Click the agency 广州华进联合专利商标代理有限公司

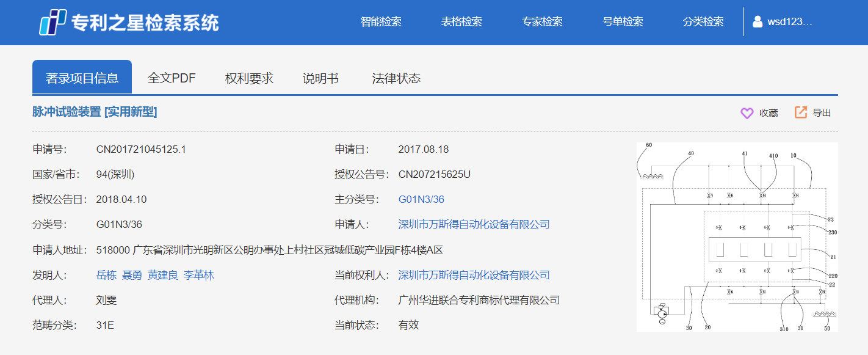click(x=479, y=300)
